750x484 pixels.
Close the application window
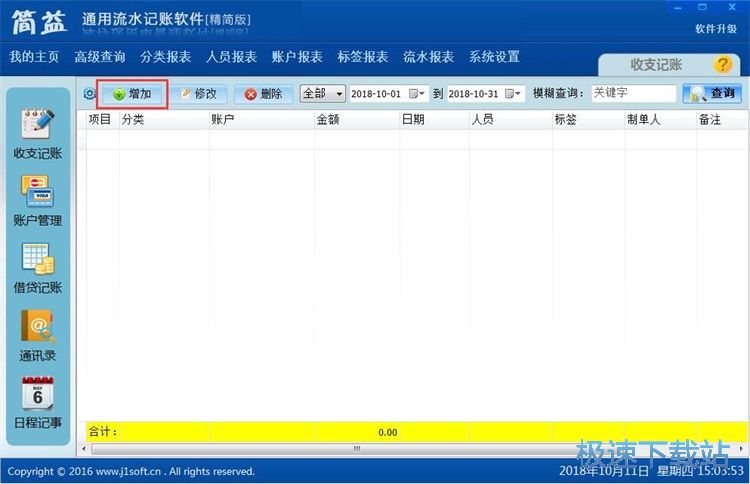tap(732, 7)
